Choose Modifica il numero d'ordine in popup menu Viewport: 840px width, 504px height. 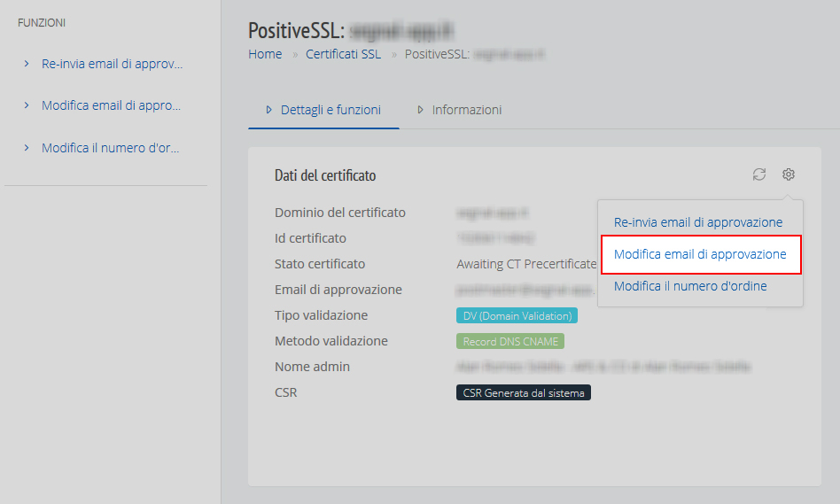click(690, 286)
